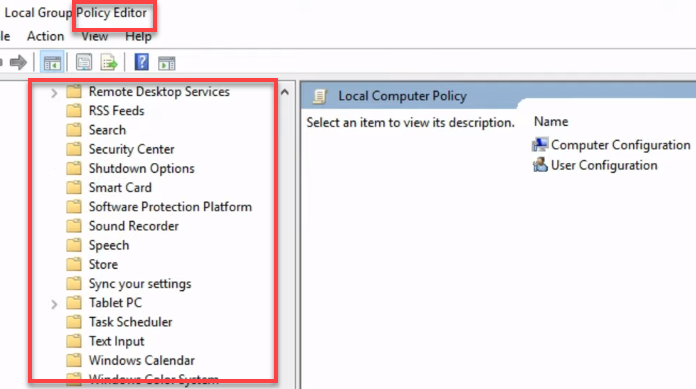Click the Task Scheduler folder icon
The height and width of the screenshot is (389, 696).
tap(74, 322)
